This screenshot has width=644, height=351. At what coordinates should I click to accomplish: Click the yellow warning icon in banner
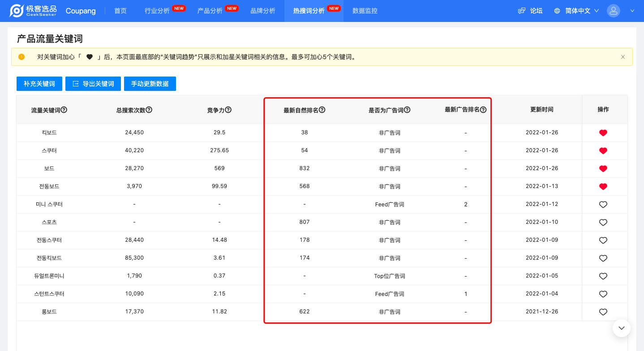[x=21, y=57]
